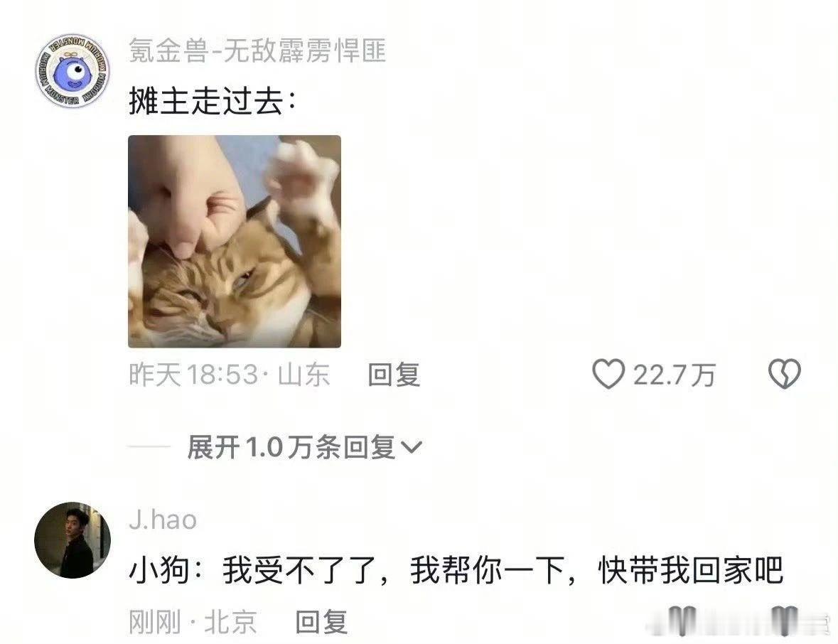This screenshot has width=838, height=644.
Task: View the orange cat meme image
Action: [x=235, y=242]
